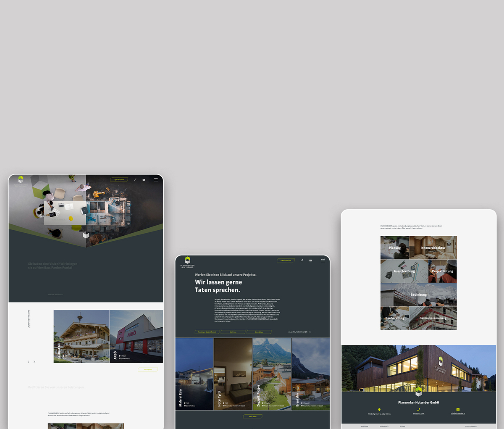The height and width of the screenshot is (429, 504).
Task: Click the Datenschutz footer link
Action: coord(384,426)
